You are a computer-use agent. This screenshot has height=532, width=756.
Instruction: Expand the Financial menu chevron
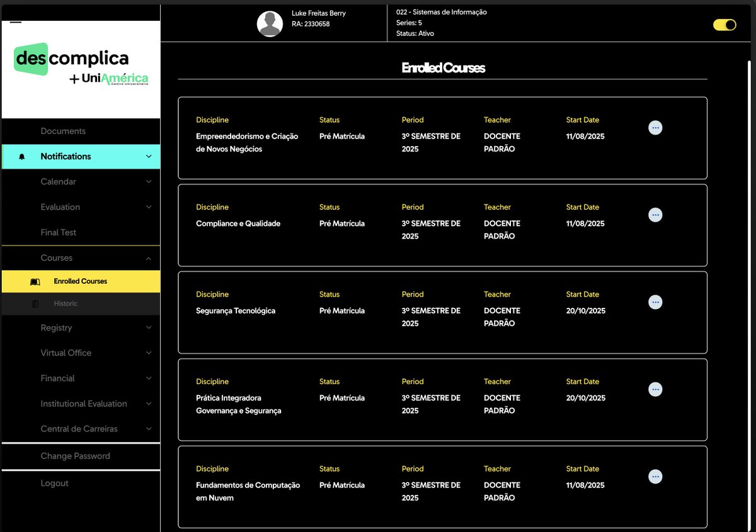pyautogui.click(x=149, y=378)
